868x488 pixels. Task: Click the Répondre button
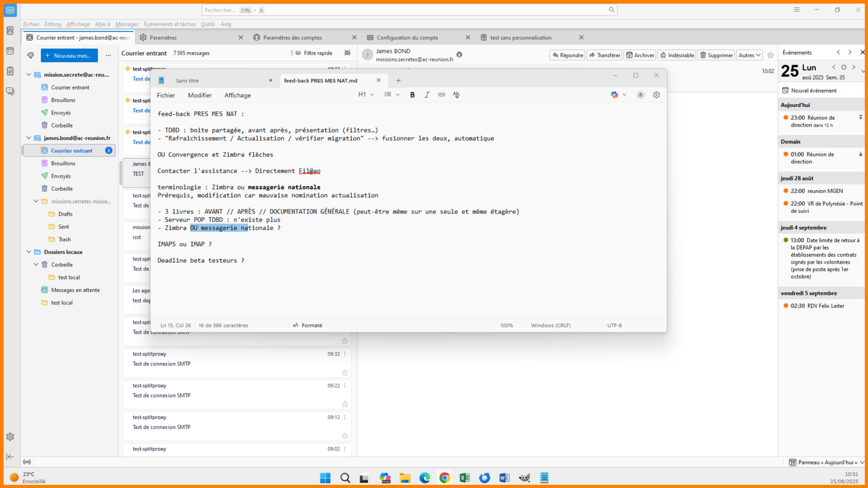(x=567, y=55)
